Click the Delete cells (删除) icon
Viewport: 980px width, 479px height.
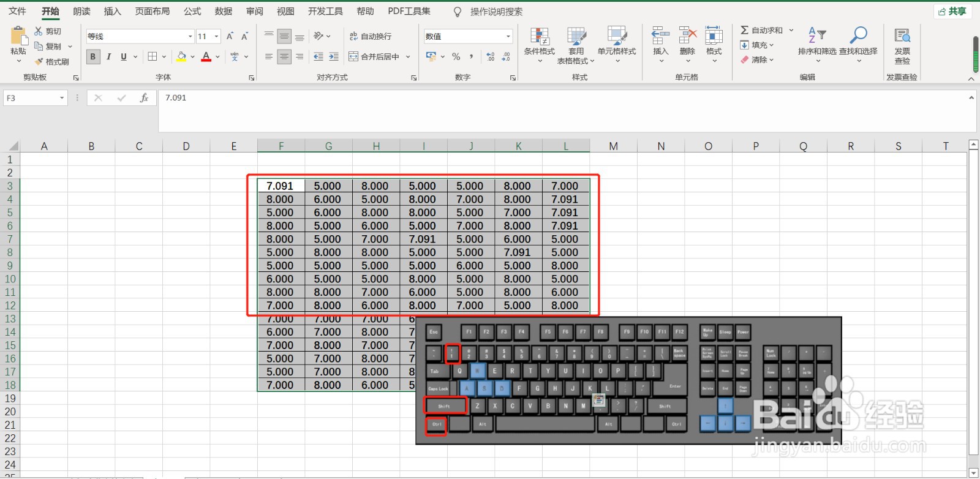coord(687,36)
